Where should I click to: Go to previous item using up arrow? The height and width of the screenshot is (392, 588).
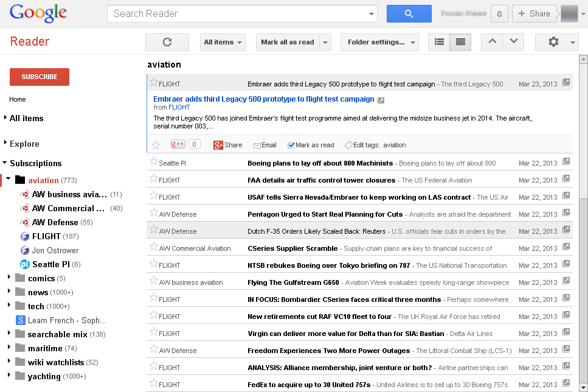tap(492, 42)
